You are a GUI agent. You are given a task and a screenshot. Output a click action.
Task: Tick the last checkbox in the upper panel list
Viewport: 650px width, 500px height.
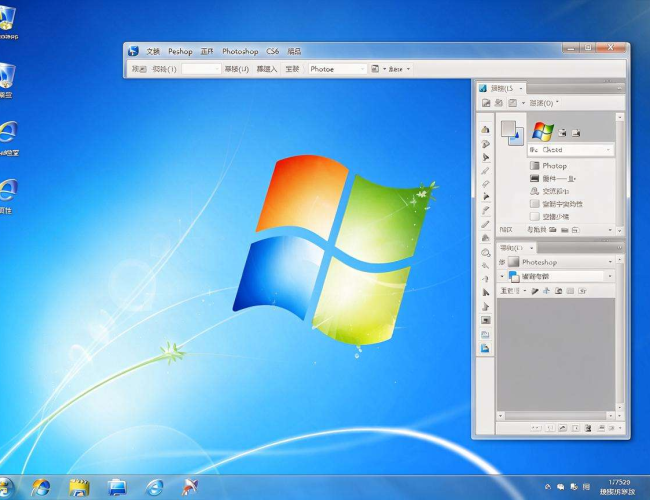pyautogui.click(x=535, y=216)
